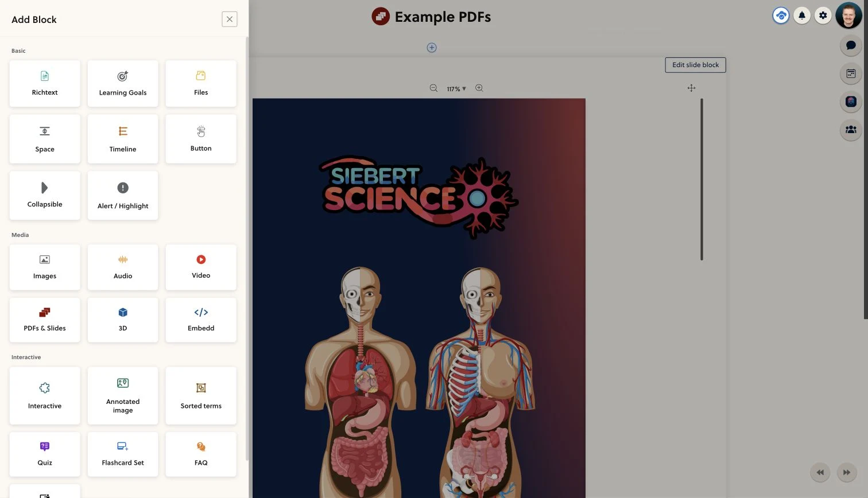
Task: Go to the previous page with rewind button
Action: coord(820,472)
